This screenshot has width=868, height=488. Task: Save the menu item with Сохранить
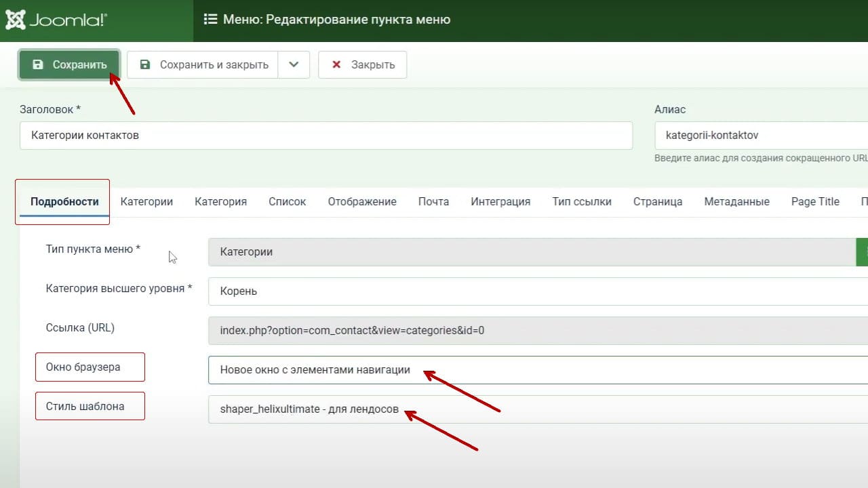[69, 65]
